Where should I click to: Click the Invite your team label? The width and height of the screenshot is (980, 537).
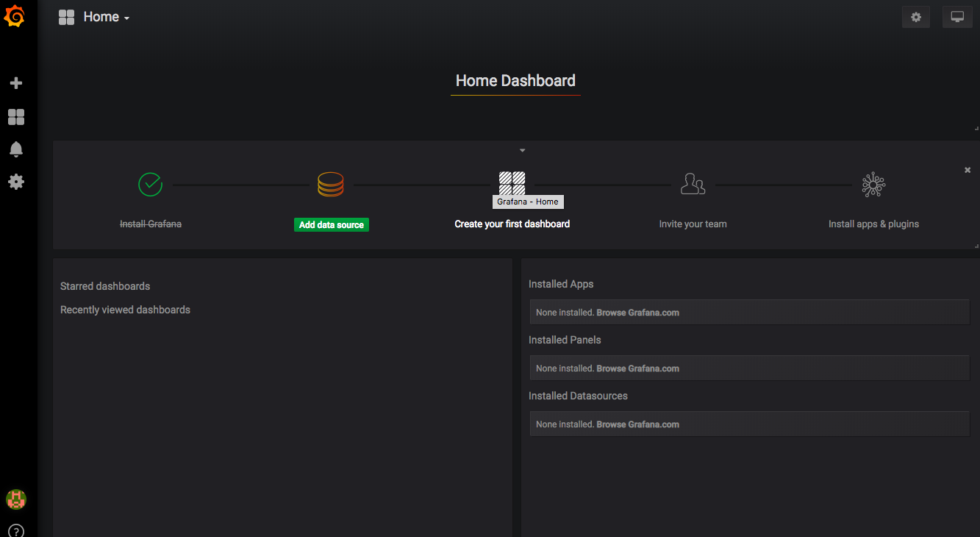[693, 224]
